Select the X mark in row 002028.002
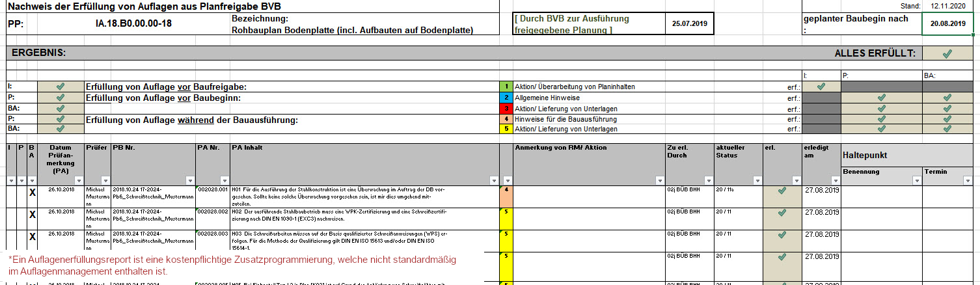The image size is (980, 285). [32, 215]
